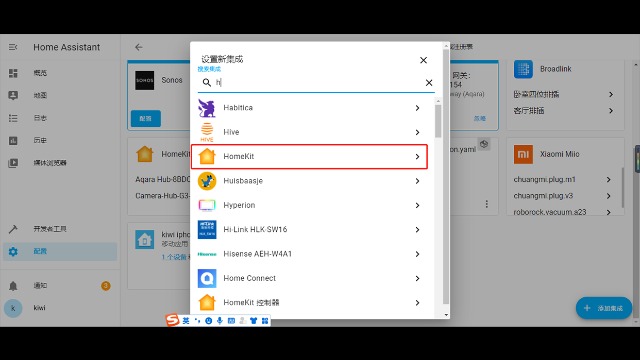Click the Home Connect icon
The image size is (640, 360).
[207, 278]
